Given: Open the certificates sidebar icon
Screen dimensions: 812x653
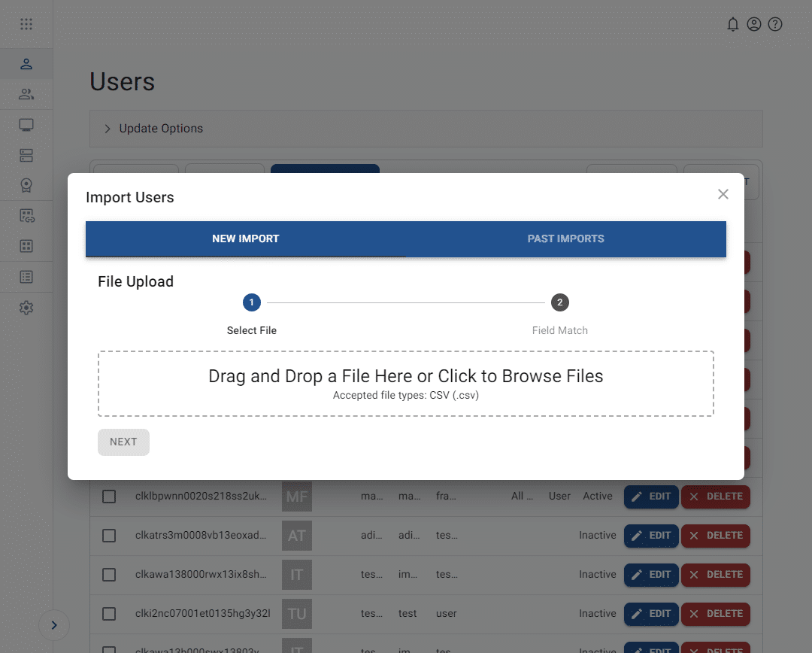Looking at the screenshot, I should (x=26, y=184).
